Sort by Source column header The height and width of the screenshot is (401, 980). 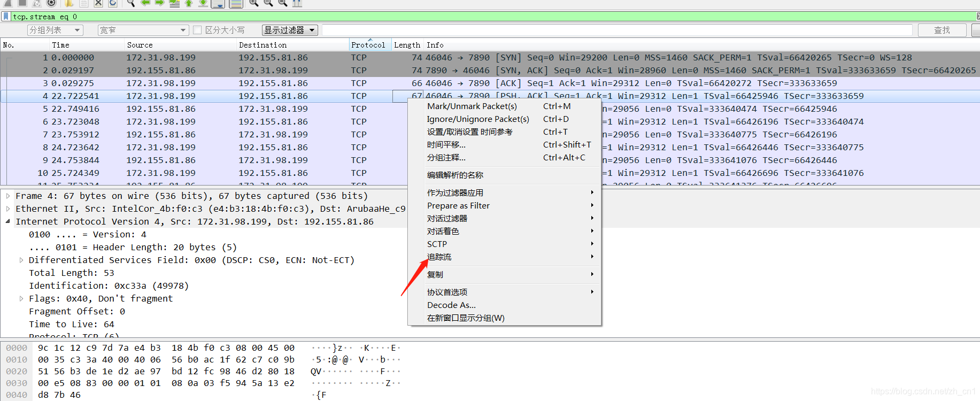[x=180, y=45]
